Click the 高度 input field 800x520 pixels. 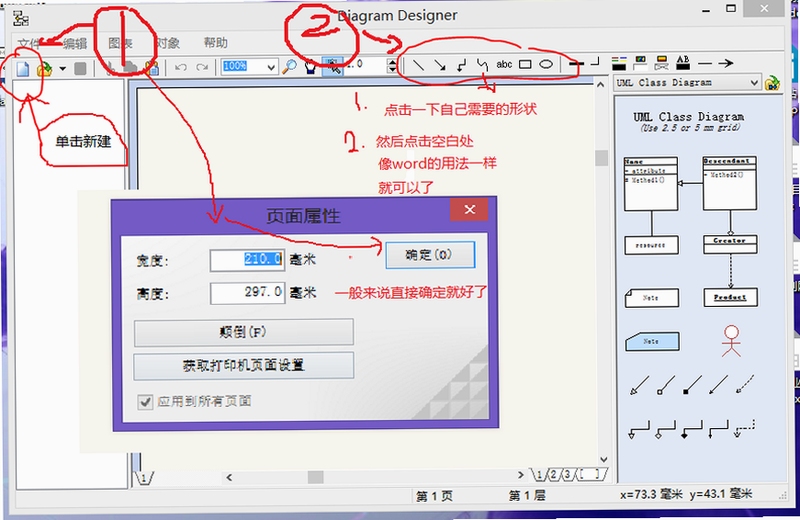coord(247,293)
